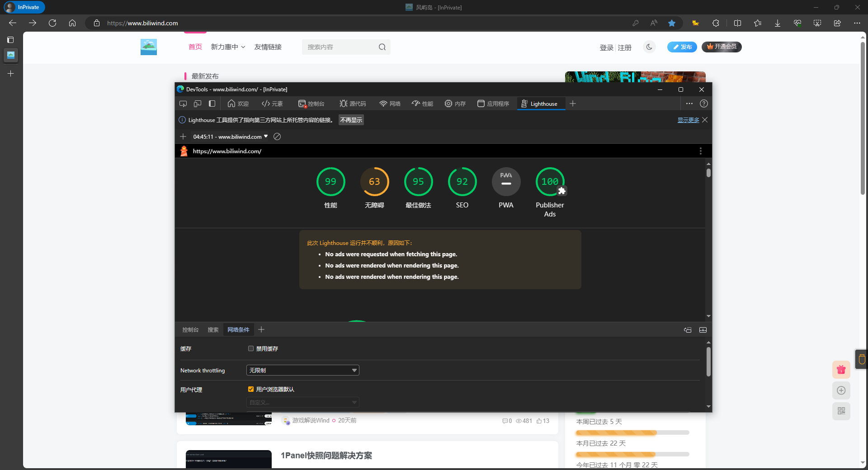Image resolution: width=868 pixels, height=470 pixels.
Task: Open the Network throttling 无限制 dropdown
Action: [x=302, y=370]
